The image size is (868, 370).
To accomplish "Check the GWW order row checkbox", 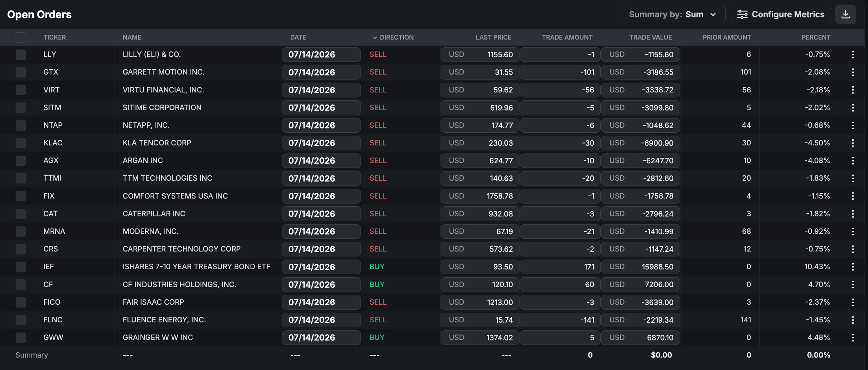I will pyautogui.click(x=21, y=337).
